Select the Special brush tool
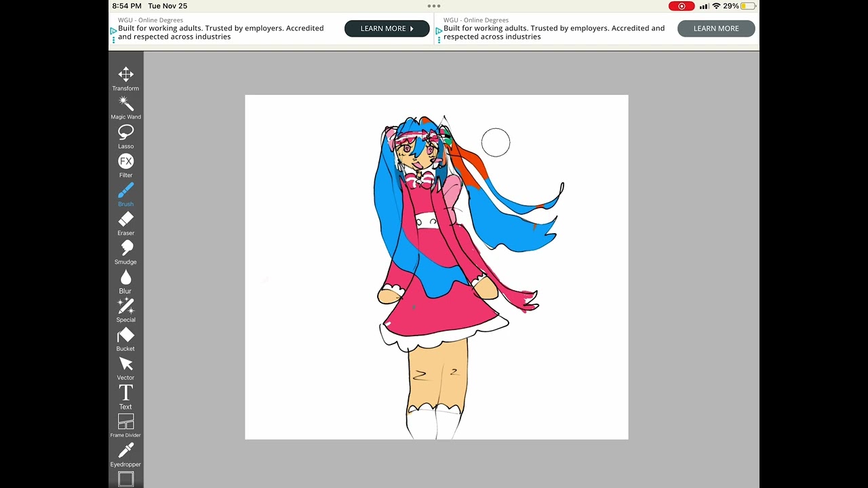 point(125,310)
